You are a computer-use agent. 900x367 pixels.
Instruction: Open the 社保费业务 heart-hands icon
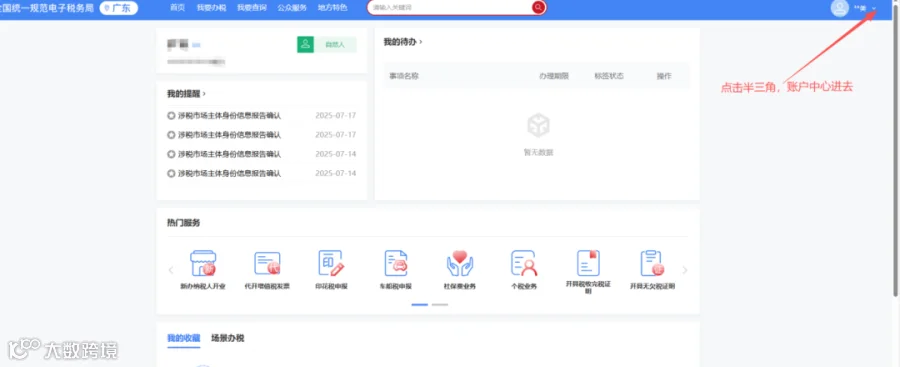[460, 264]
